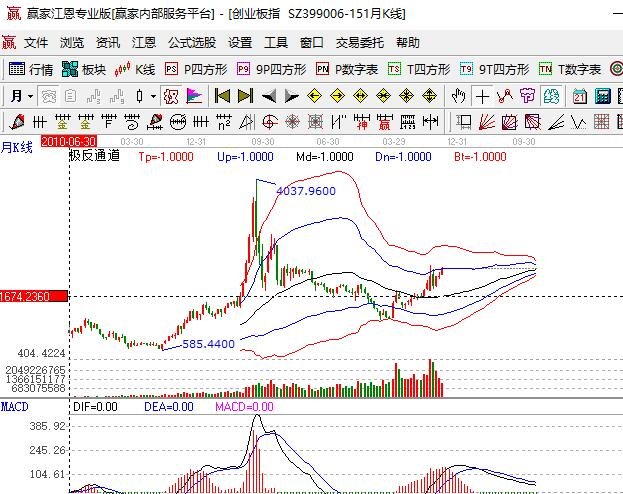This screenshot has height=494, width=623.
Task: Select the circle ruler tool
Action: (178, 122)
